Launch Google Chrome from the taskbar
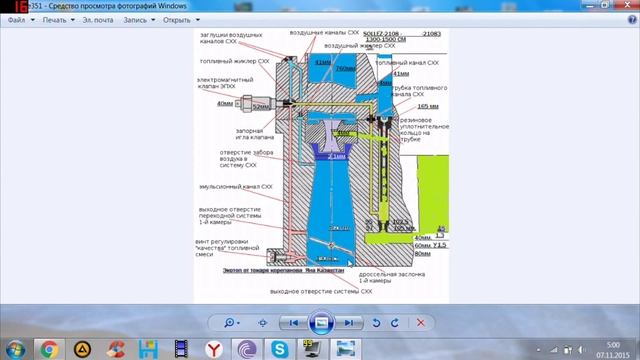Viewport: 640px width, 360px height. (x=49, y=350)
